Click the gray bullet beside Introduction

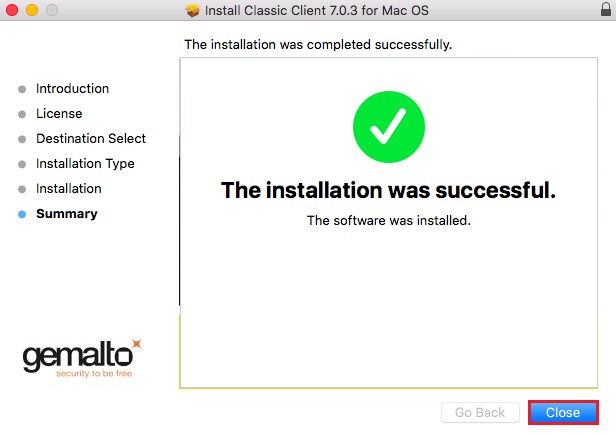[x=22, y=89]
